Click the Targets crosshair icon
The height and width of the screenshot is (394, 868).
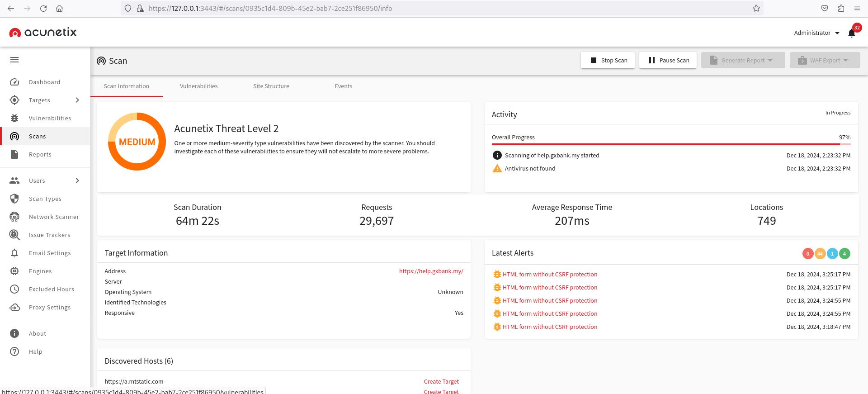pyautogui.click(x=14, y=100)
